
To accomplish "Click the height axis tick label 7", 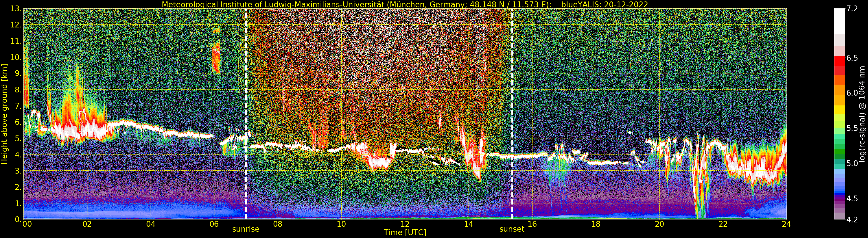I will [18, 106].
